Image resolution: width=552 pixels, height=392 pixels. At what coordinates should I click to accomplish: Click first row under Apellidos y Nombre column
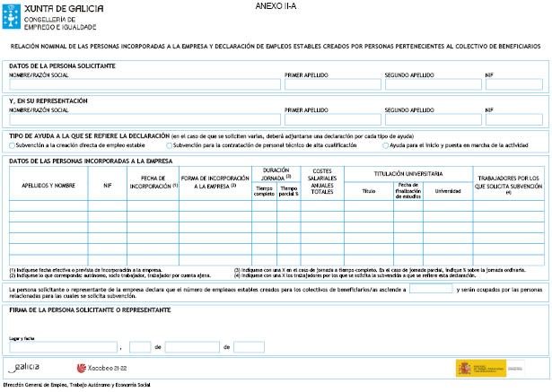(48, 205)
